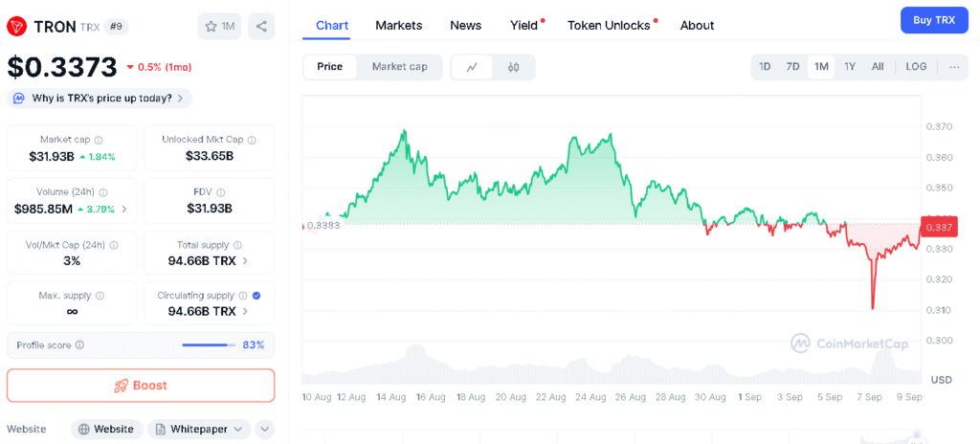The width and height of the screenshot is (980, 444).
Task: Show Unlocked Mkt Cap info icon
Action: pyautogui.click(x=251, y=140)
